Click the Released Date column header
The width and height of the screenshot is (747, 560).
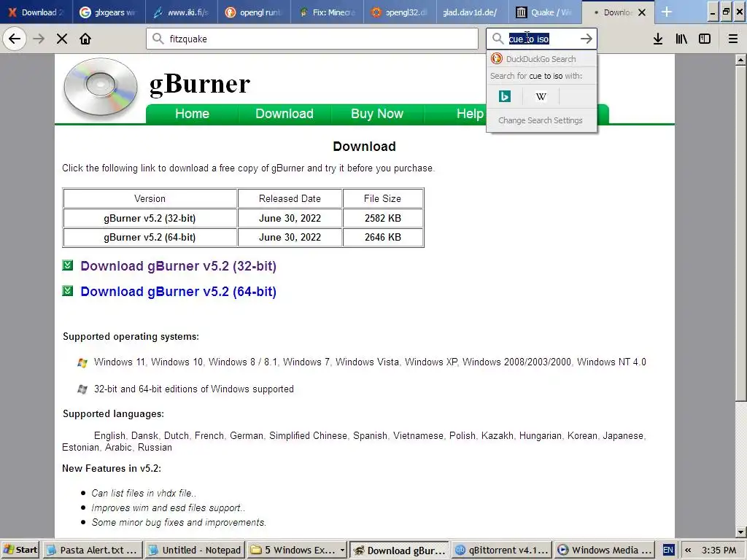[290, 198]
